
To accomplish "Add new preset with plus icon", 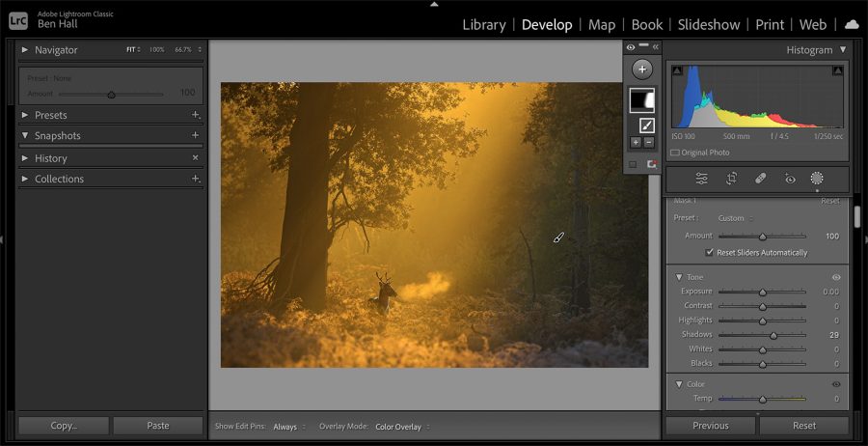I will click(196, 115).
